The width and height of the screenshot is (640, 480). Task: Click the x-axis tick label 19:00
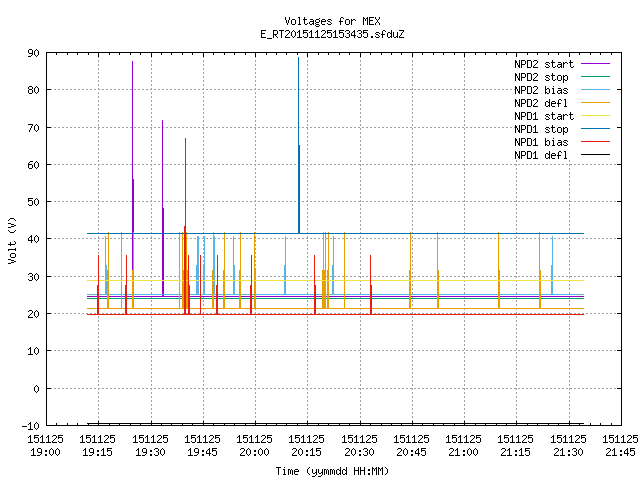click(45, 452)
